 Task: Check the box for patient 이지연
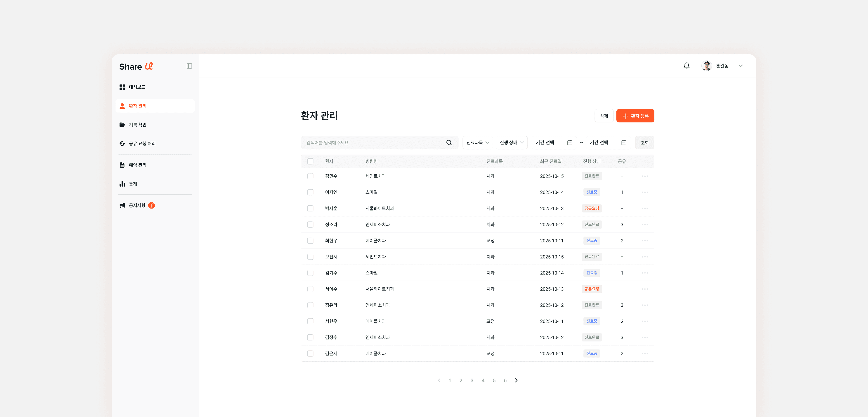point(310,192)
